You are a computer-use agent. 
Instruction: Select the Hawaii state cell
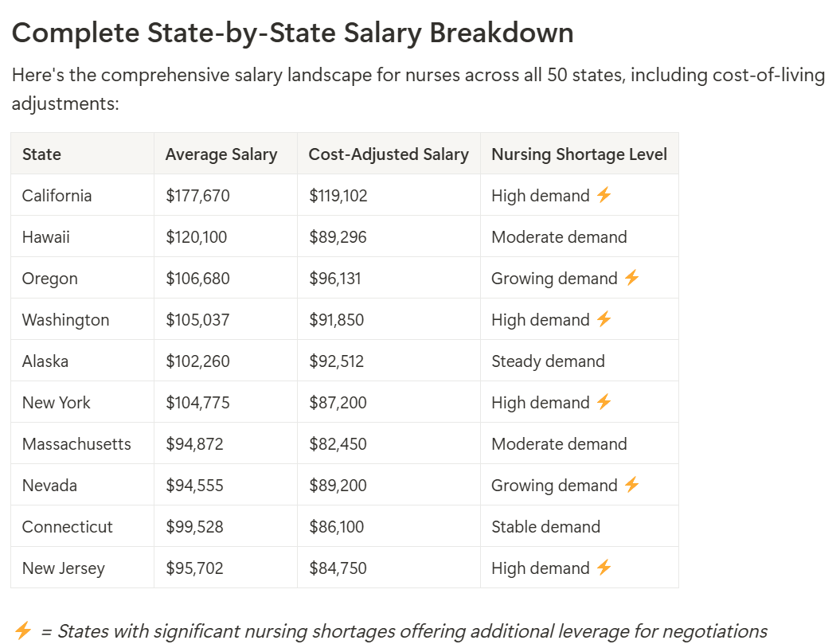click(46, 237)
